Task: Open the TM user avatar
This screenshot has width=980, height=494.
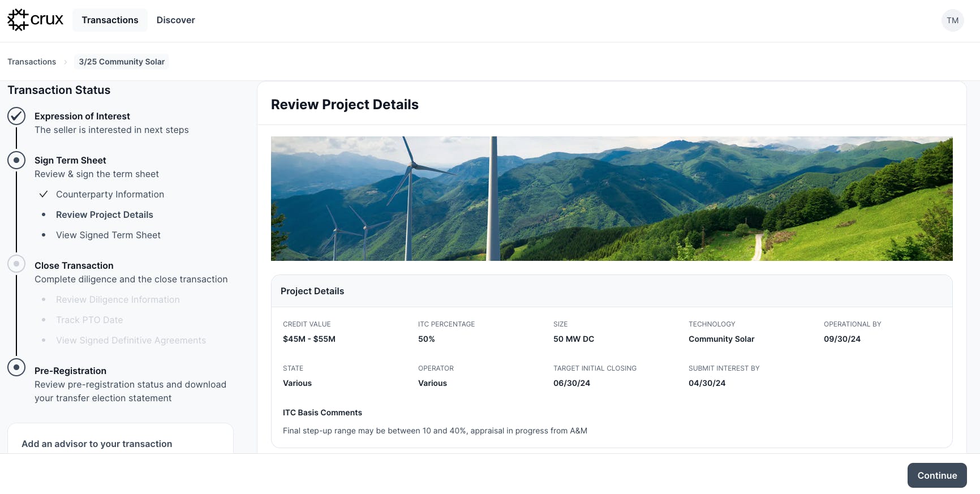Action: tap(952, 20)
